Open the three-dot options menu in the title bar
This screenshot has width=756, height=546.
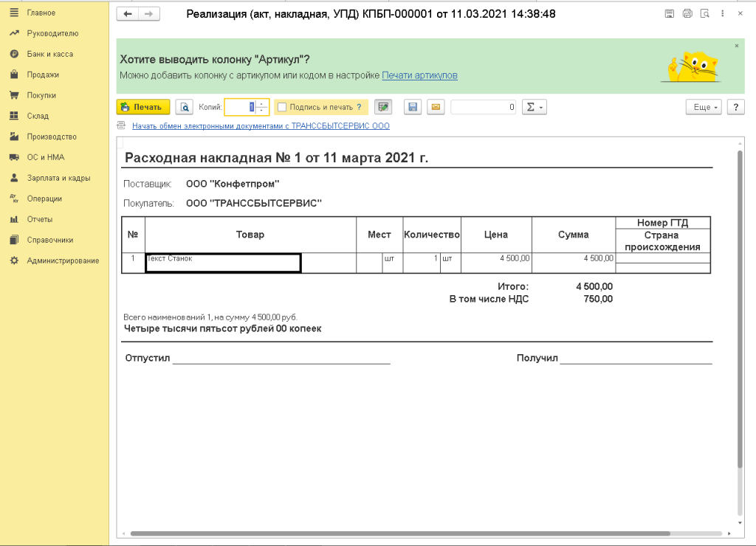(722, 14)
